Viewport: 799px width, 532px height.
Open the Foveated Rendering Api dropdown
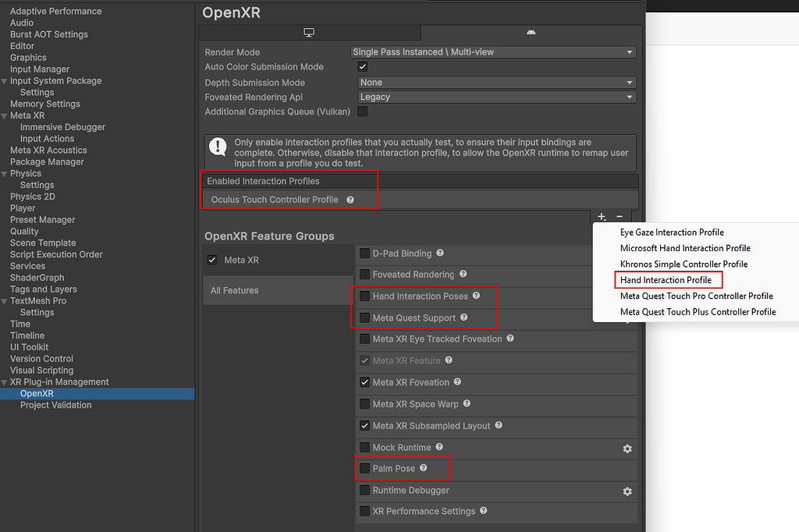pos(497,98)
